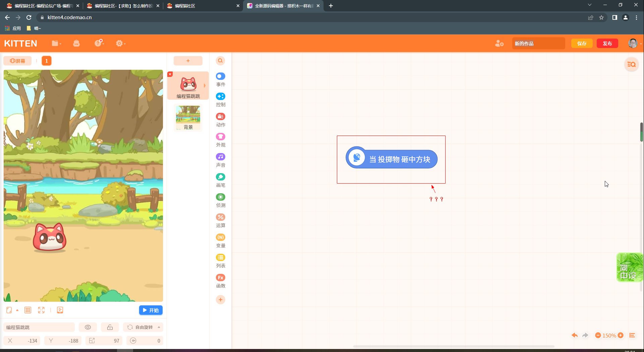Click the 保存 save button
Image resolution: width=644 pixels, height=352 pixels.
pos(582,44)
